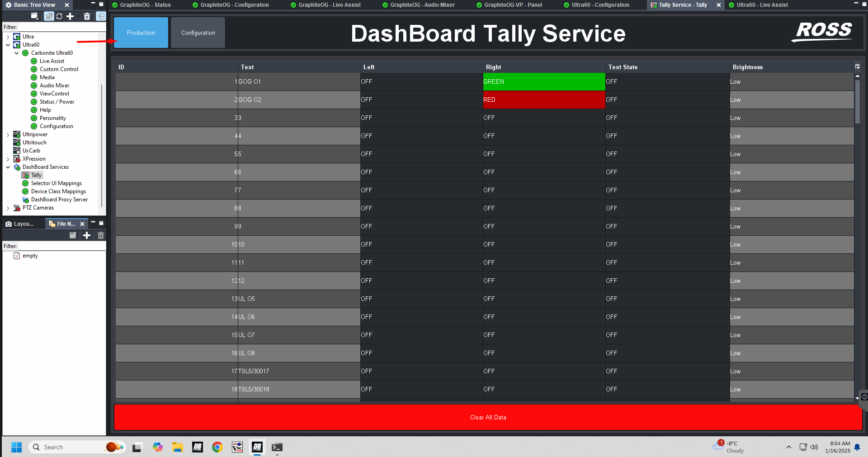Click the notification bell icon

[857, 447]
